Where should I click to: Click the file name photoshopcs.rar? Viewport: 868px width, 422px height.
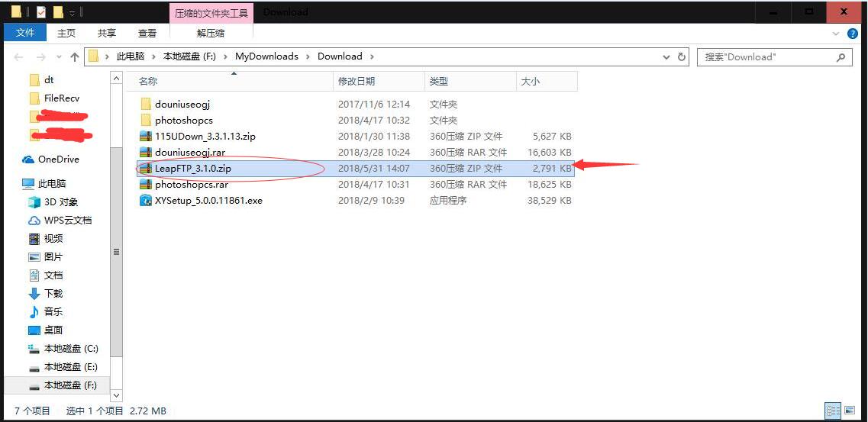(x=192, y=184)
